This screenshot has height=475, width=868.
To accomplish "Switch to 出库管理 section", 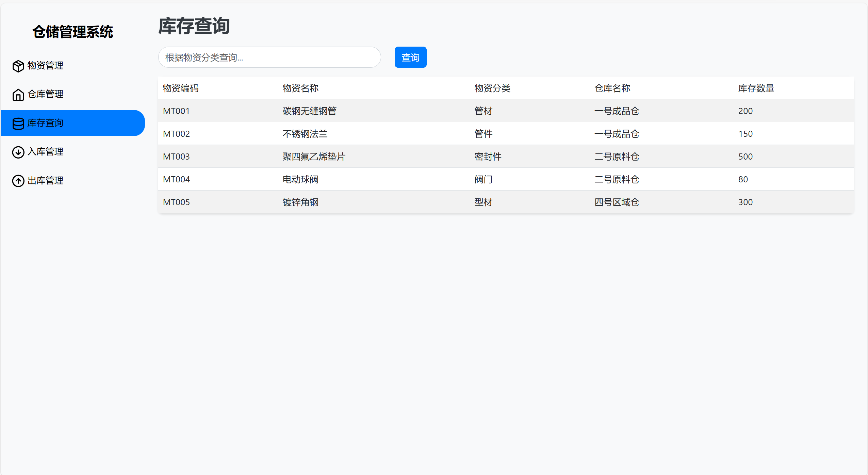I will pyautogui.click(x=45, y=180).
